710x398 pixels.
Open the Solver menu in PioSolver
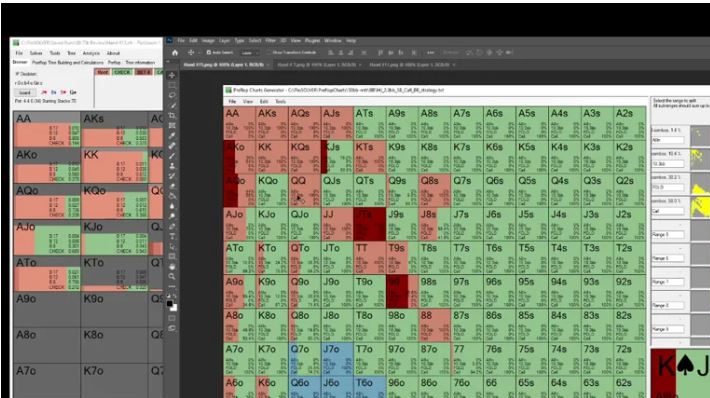pos(36,53)
